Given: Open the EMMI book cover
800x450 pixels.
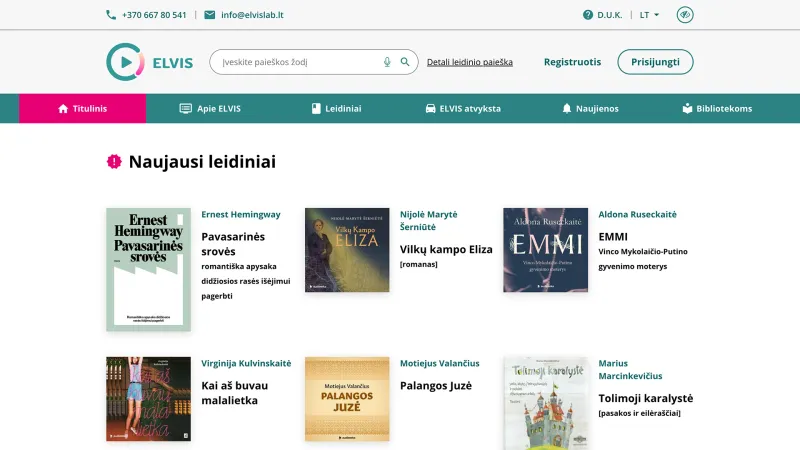Looking at the screenshot, I should [x=545, y=250].
